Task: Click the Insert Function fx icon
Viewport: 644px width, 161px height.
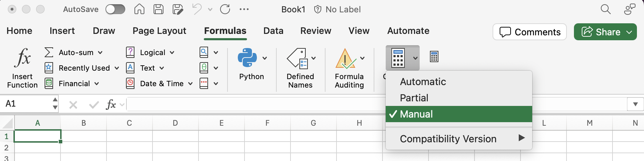Action: pos(23,58)
